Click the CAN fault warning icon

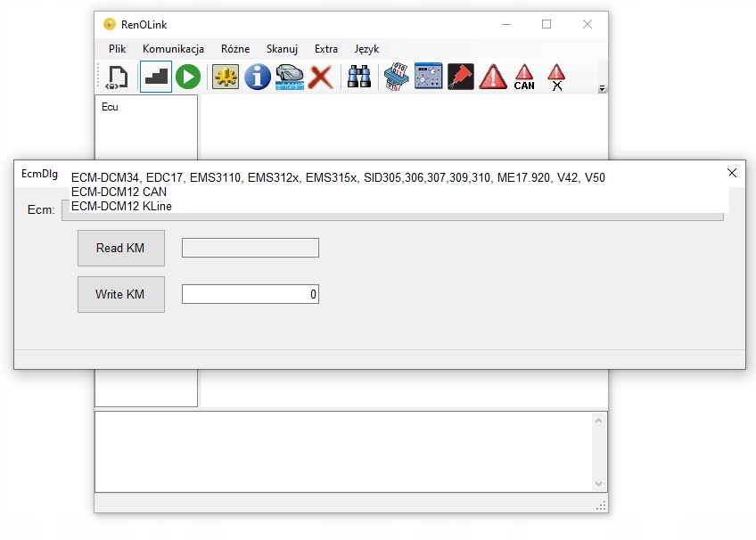524,77
